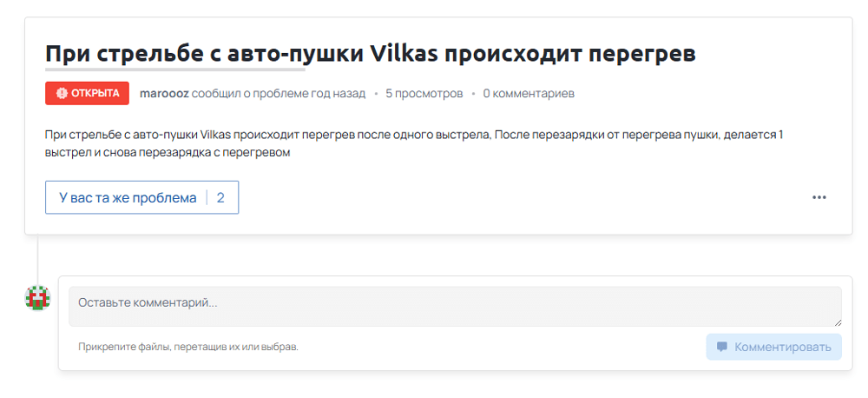Click the issue title about Vilkas overheating
Image resolution: width=868 pixels, height=398 pixels.
click(x=371, y=54)
